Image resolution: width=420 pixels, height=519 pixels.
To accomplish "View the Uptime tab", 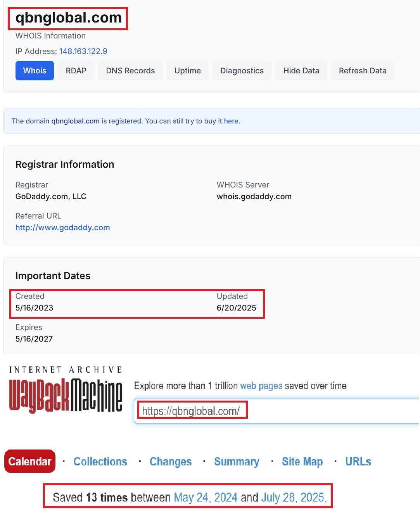I will click(x=187, y=71).
